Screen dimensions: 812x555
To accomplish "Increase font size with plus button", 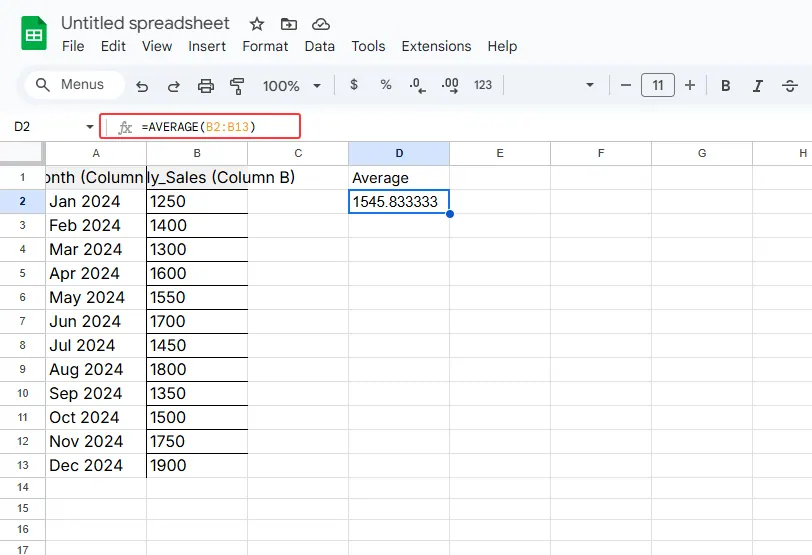I will (689, 86).
